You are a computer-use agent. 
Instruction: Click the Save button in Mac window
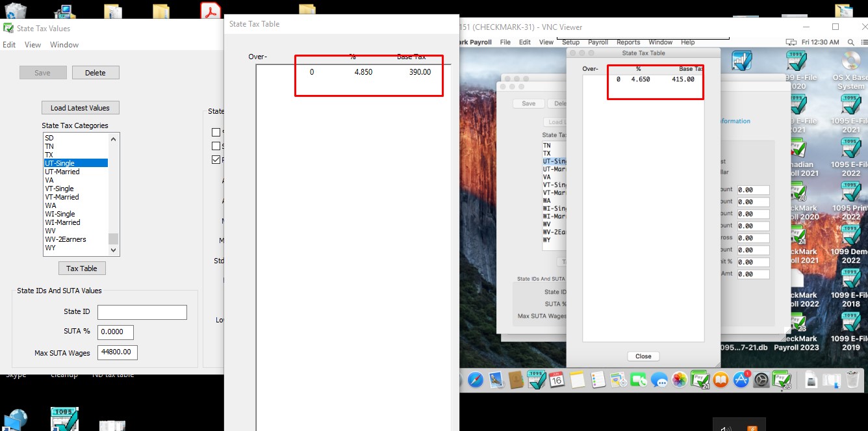click(529, 103)
